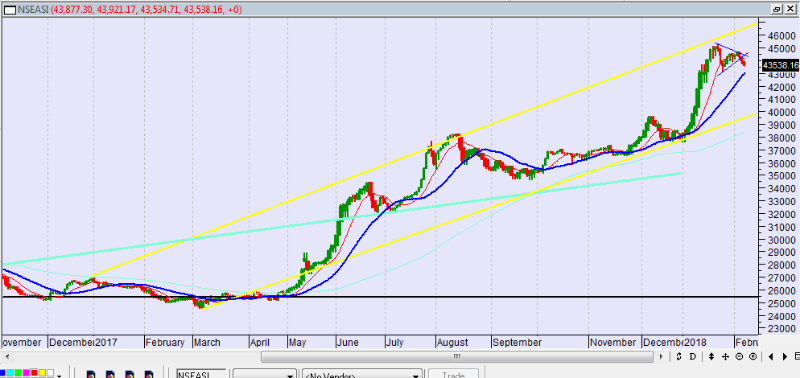Click the zoom out magnifier icon
800x378 pixels.
tap(739, 357)
